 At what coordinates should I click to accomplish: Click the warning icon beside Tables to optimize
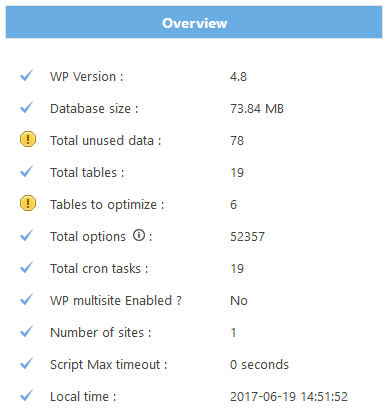28,203
